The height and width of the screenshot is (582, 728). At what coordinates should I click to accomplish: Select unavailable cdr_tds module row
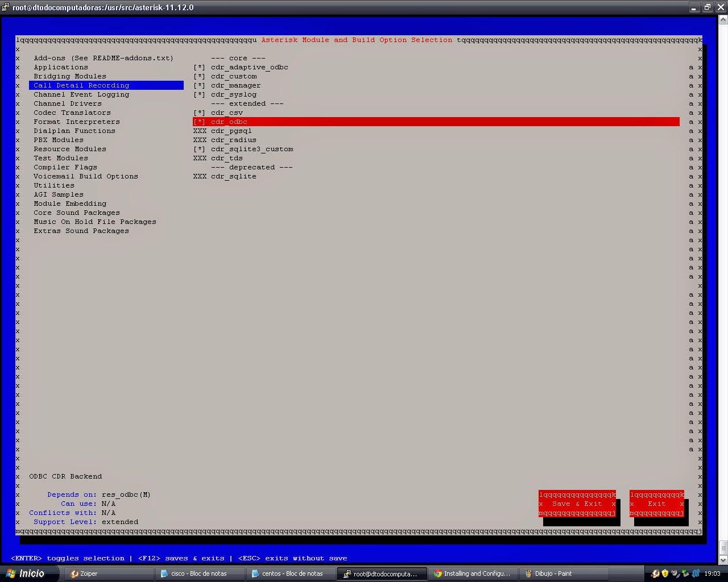(218, 158)
